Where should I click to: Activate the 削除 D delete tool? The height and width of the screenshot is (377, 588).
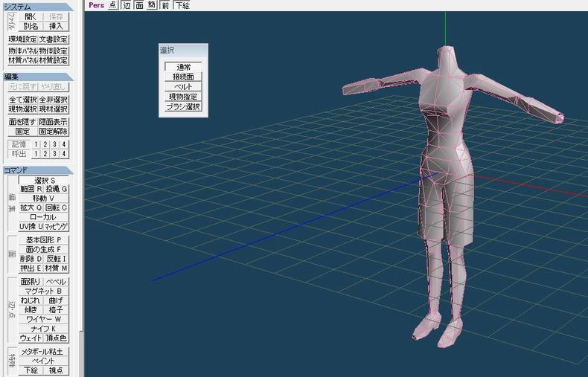point(31,259)
